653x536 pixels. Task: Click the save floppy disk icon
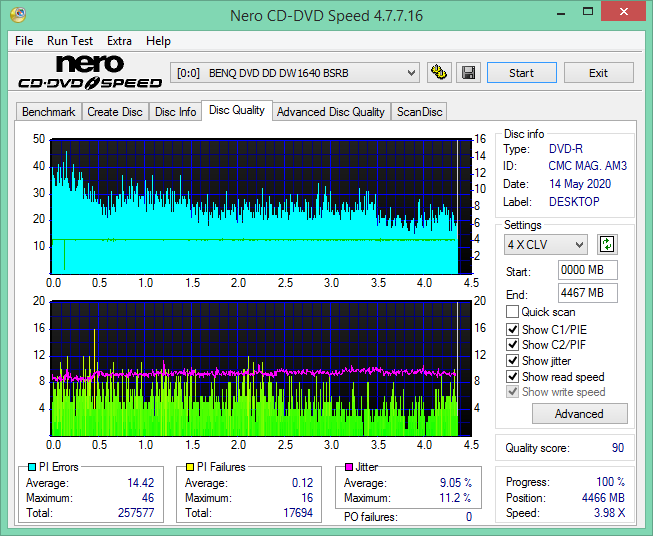[x=469, y=73]
